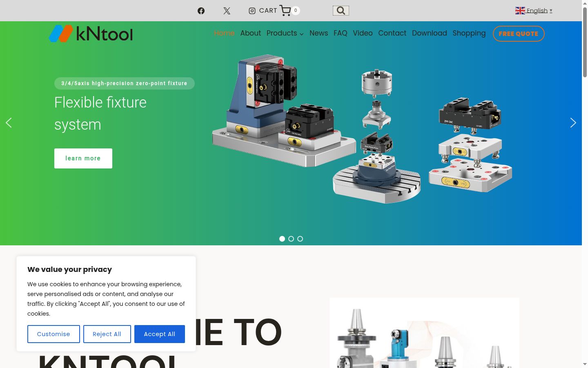Image resolution: width=588 pixels, height=368 pixels.
Task: Open the shopping cart icon
Action: [285, 11]
